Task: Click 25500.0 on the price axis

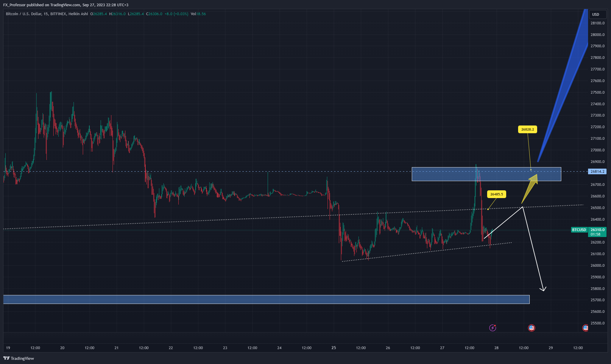Action: pos(597,323)
